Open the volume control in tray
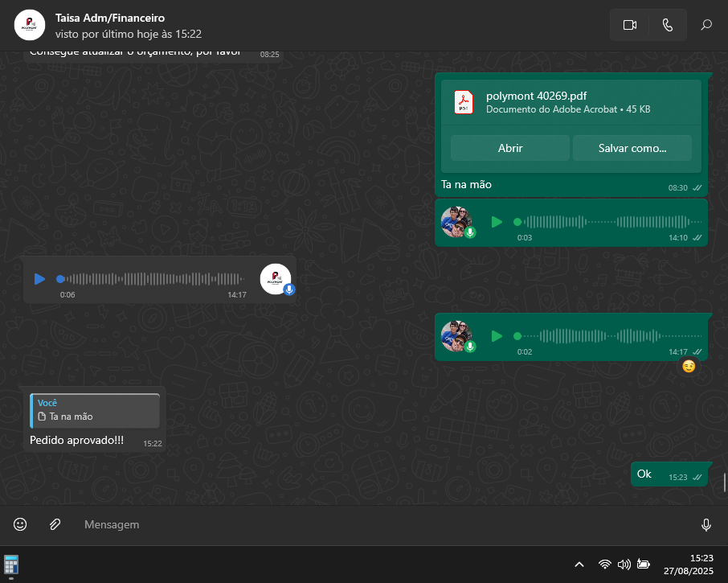This screenshot has height=583, width=728. (x=624, y=565)
